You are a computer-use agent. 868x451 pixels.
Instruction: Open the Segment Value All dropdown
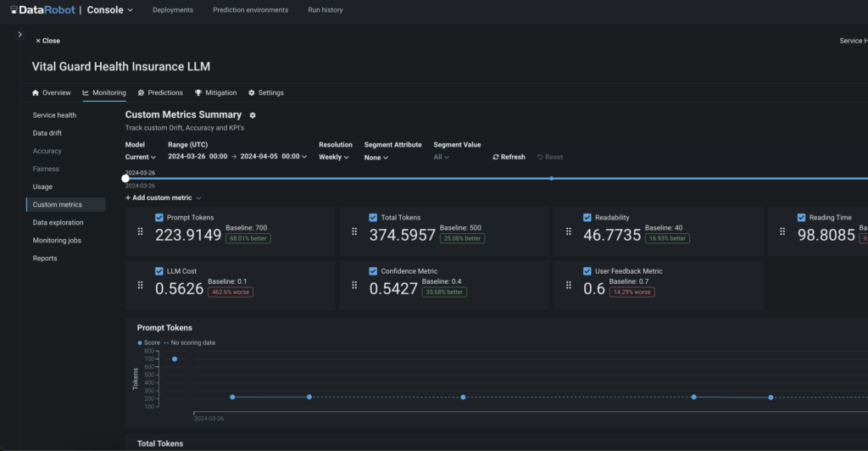(x=441, y=157)
